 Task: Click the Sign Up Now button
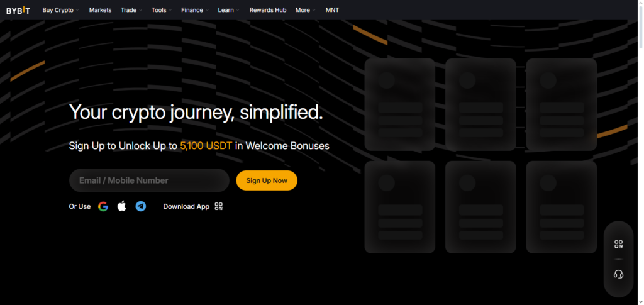pyautogui.click(x=267, y=180)
